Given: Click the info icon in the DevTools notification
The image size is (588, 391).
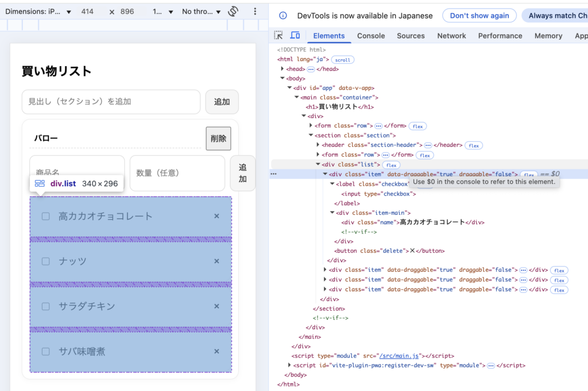Looking at the screenshot, I should tap(283, 16).
